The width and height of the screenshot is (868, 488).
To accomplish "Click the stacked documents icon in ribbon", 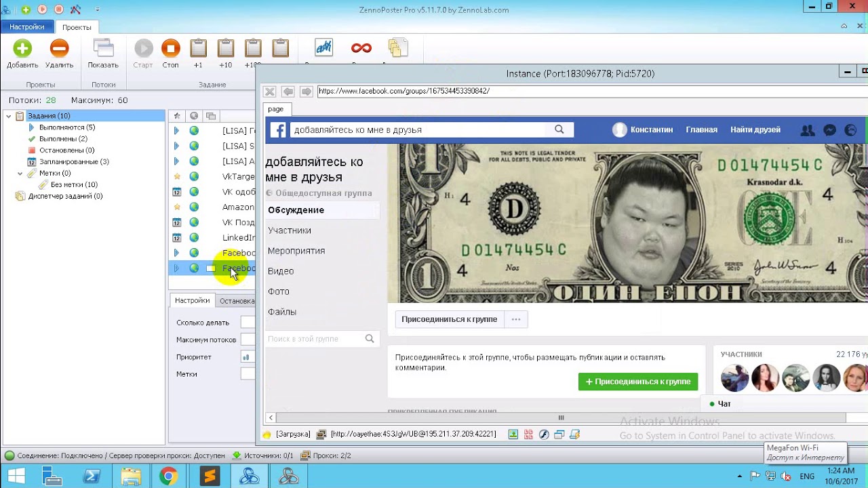I will (397, 47).
